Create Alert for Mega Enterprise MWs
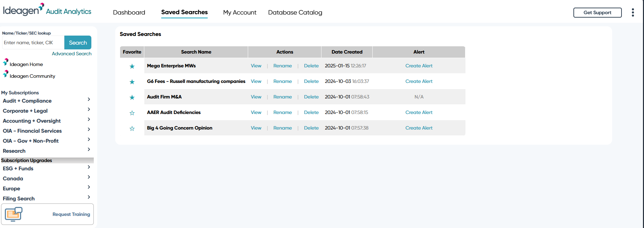The image size is (644, 228). (x=419, y=66)
